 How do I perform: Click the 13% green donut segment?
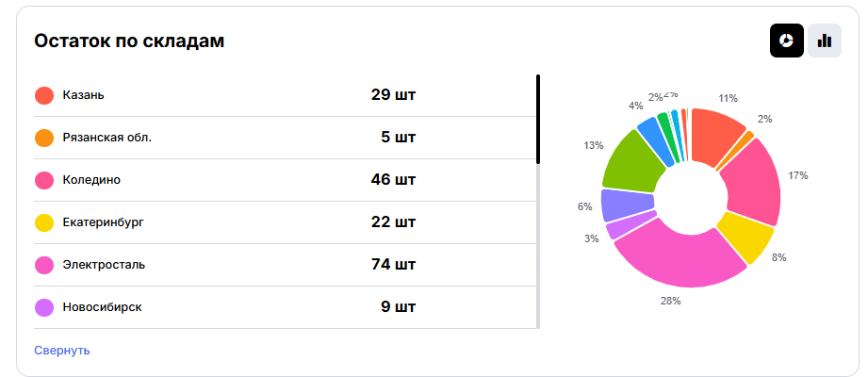point(634,161)
